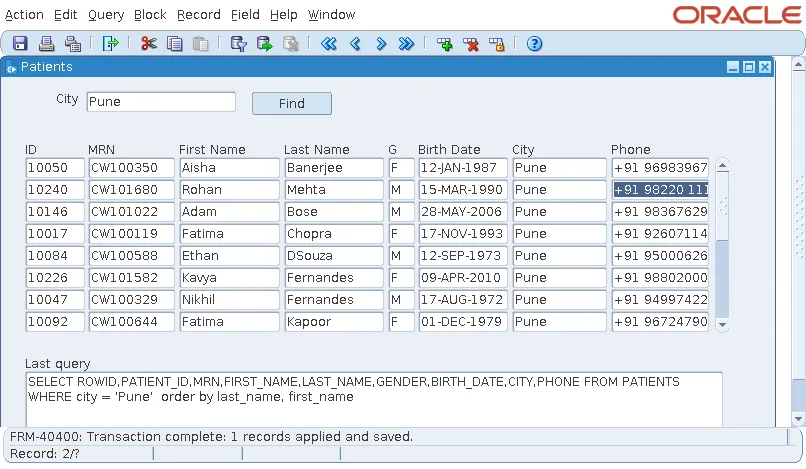Click the phone cell +91 96983967

click(x=661, y=168)
